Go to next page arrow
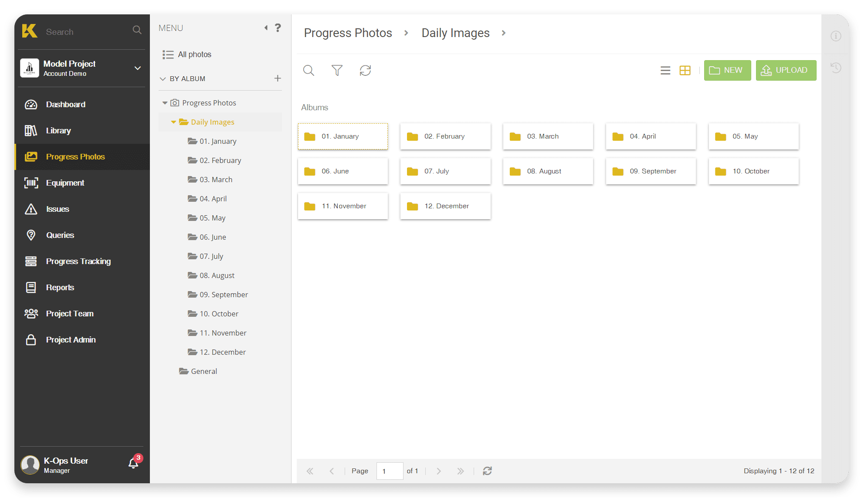The width and height of the screenshot is (868, 502). (439, 471)
